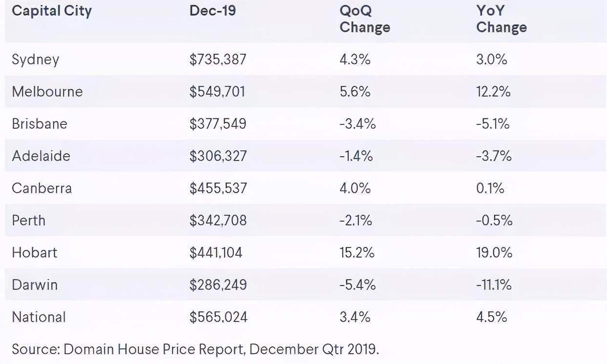Click the Hobart city name
Viewport: 607px width, 364px height.
35,253
